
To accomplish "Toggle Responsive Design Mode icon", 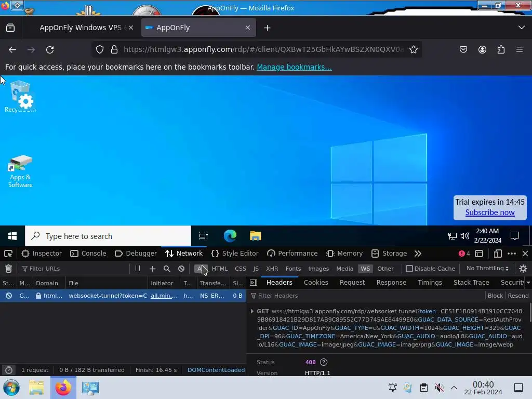I will click(x=497, y=254).
